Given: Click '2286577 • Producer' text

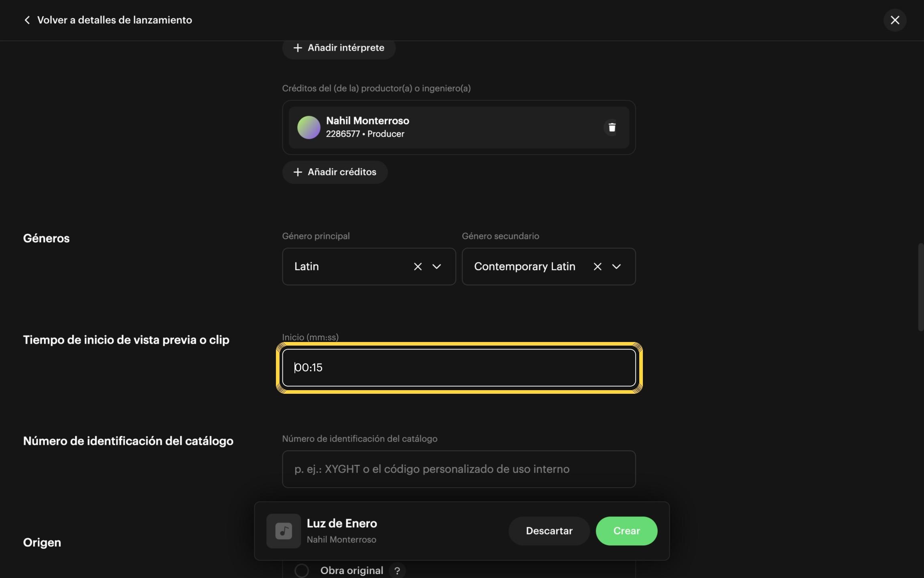Looking at the screenshot, I should 365,134.
